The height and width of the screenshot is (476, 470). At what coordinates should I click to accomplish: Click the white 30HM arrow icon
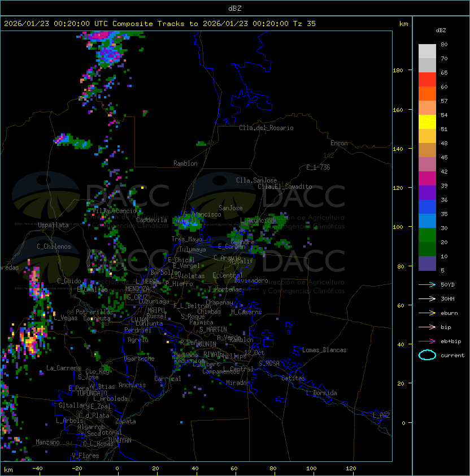[x=427, y=298]
